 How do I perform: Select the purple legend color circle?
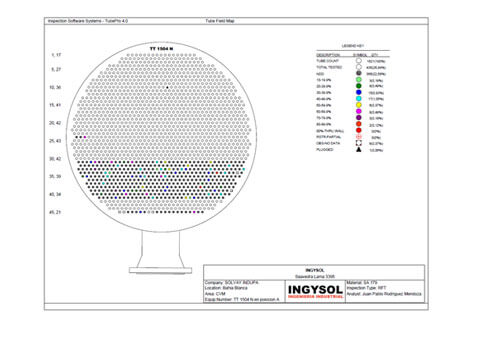359,118
